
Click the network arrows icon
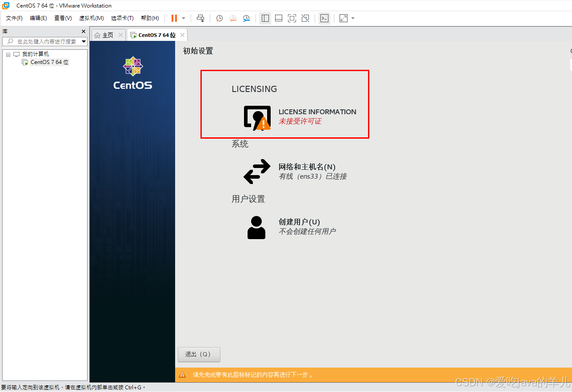pyautogui.click(x=257, y=172)
